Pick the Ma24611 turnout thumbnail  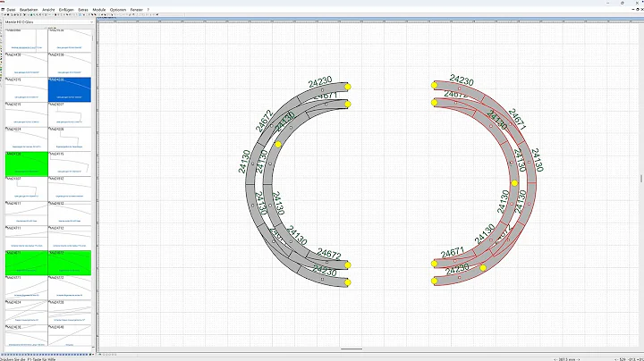26,213
